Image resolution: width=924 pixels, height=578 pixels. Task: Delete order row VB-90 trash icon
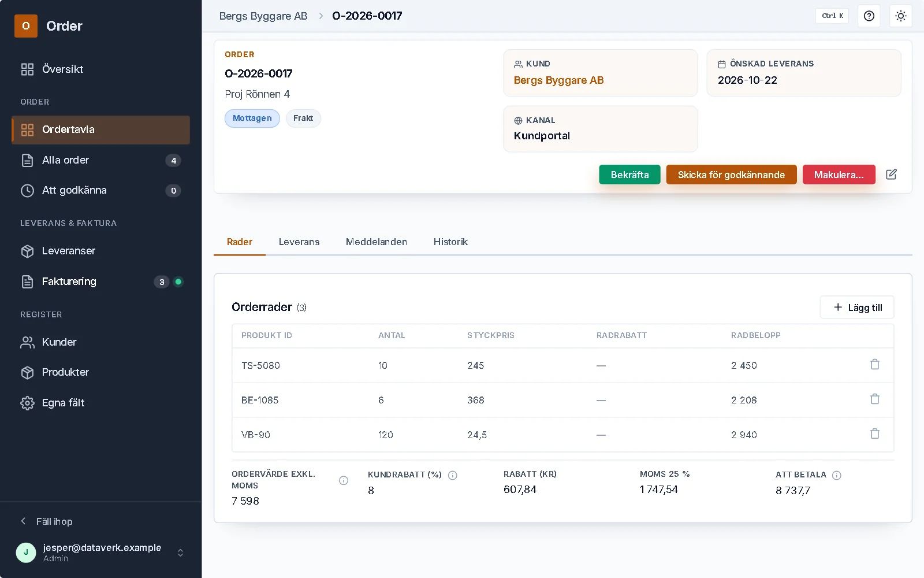pyautogui.click(x=875, y=434)
